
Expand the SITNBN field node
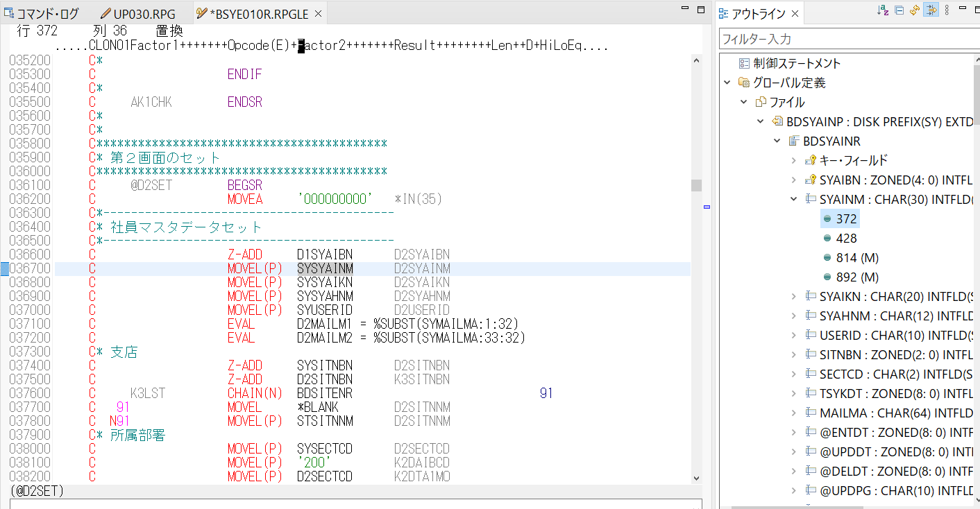tap(793, 354)
